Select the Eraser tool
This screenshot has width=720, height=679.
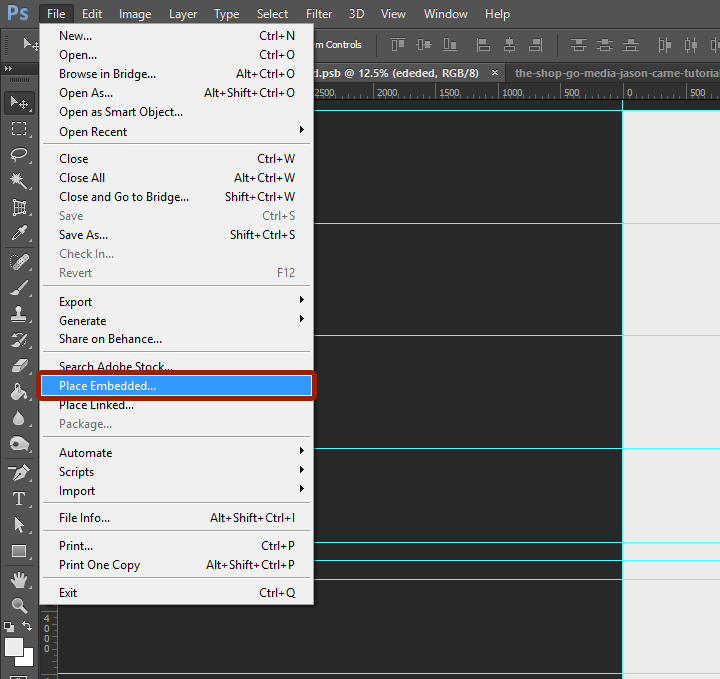[19, 366]
